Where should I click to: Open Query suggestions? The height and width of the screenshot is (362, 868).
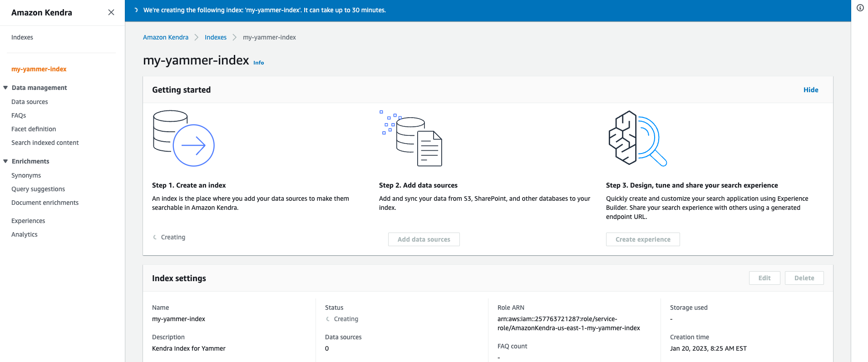(38, 189)
